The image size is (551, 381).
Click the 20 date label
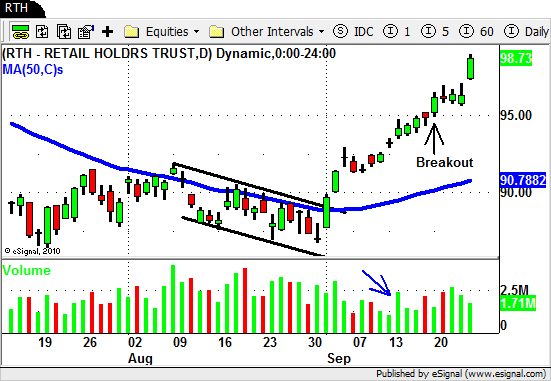click(441, 342)
